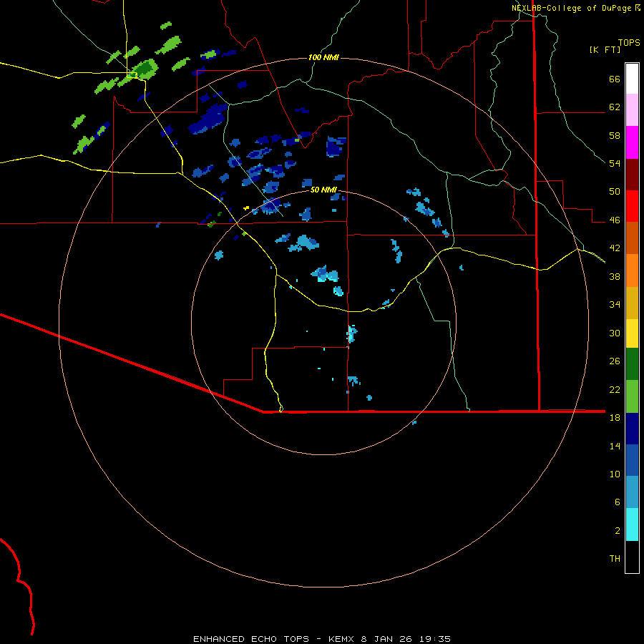Click the 66 legend value
Image resolution: width=644 pixels, height=644 pixels.
(x=615, y=79)
